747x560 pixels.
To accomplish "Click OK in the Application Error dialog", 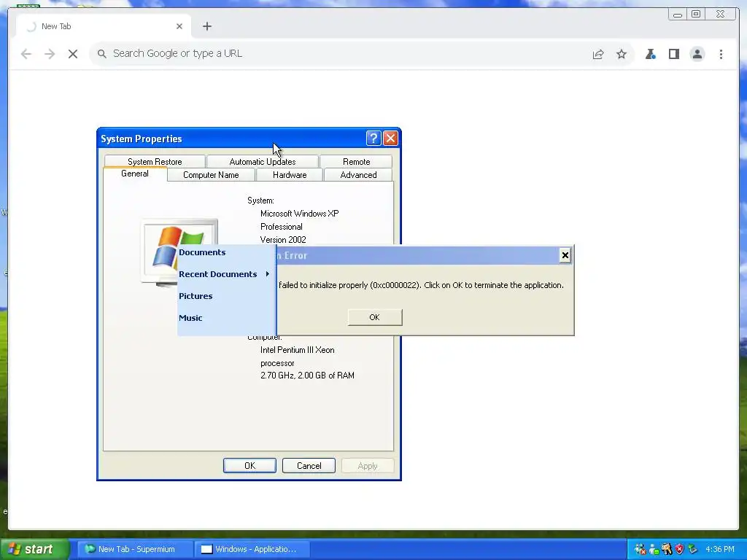I will pos(375,317).
